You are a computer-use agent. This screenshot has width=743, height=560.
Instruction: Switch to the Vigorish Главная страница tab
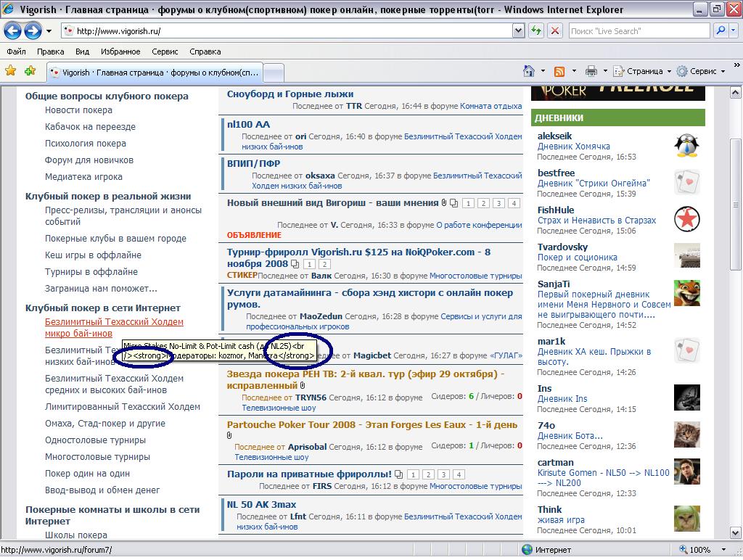tap(154, 73)
